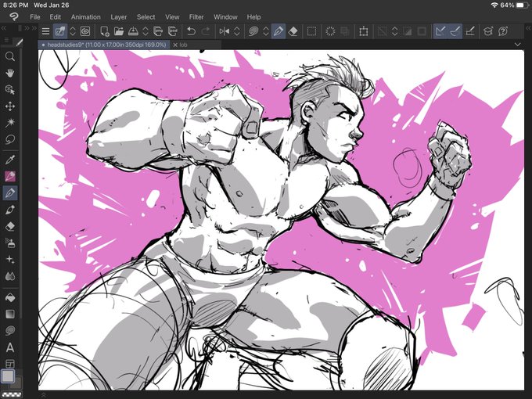The width and height of the screenshot is (532, 399).
Task: Switch to the headstudies9 canvas tab
Action: tap(104, 45)
